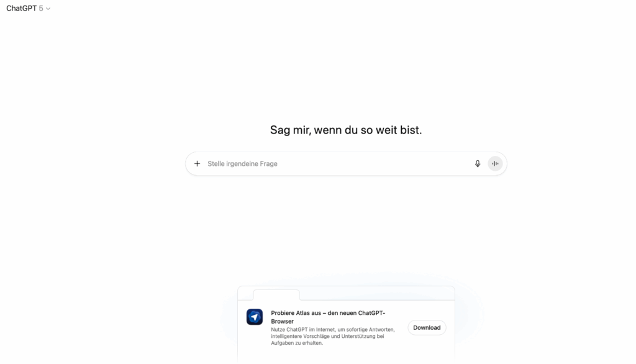Activate speech input using the mic icon
Screen dimensions: 636x364
tap(477, 163)
